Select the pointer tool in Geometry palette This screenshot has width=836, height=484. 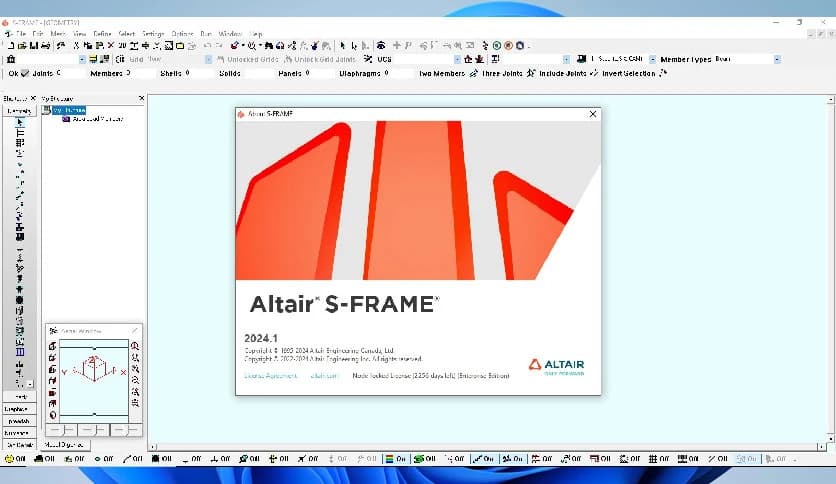(x=20, y=122)
